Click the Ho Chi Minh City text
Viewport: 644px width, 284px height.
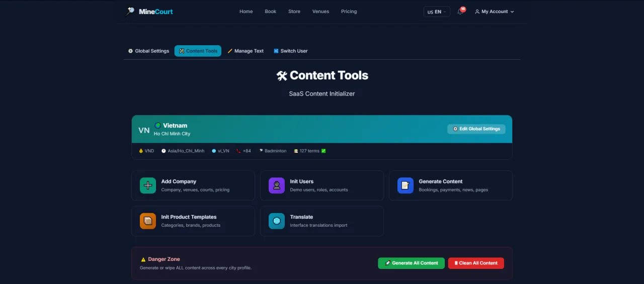point(172,134)
